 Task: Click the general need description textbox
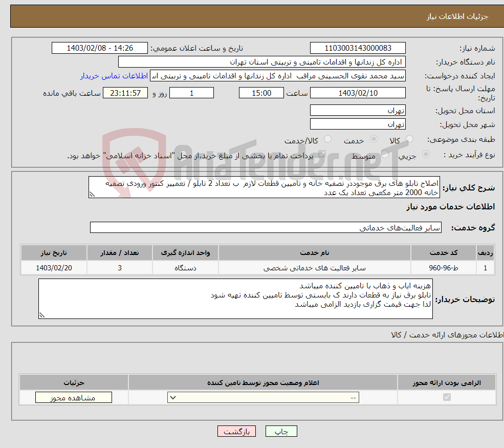pos(264,187)
